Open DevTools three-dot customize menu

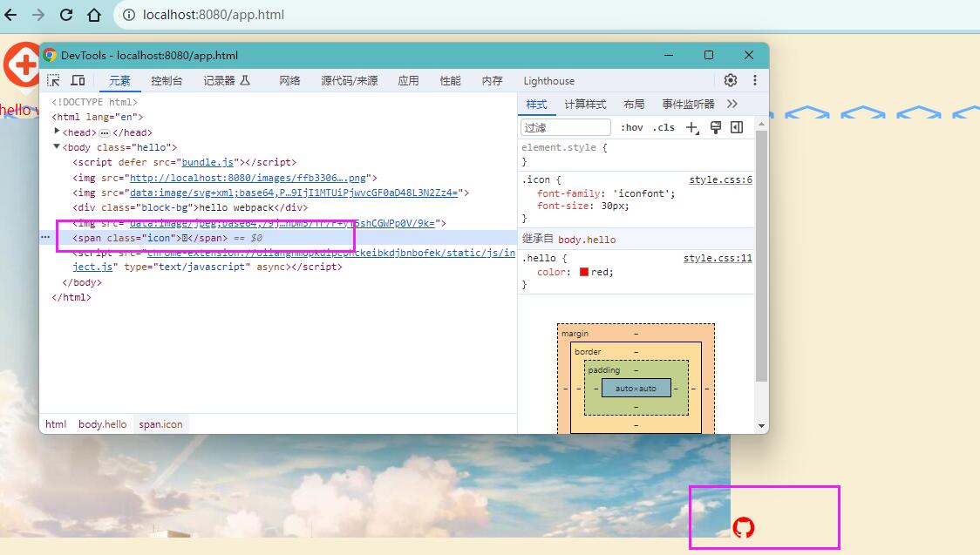pyautogui.click(x=755, y=80)
